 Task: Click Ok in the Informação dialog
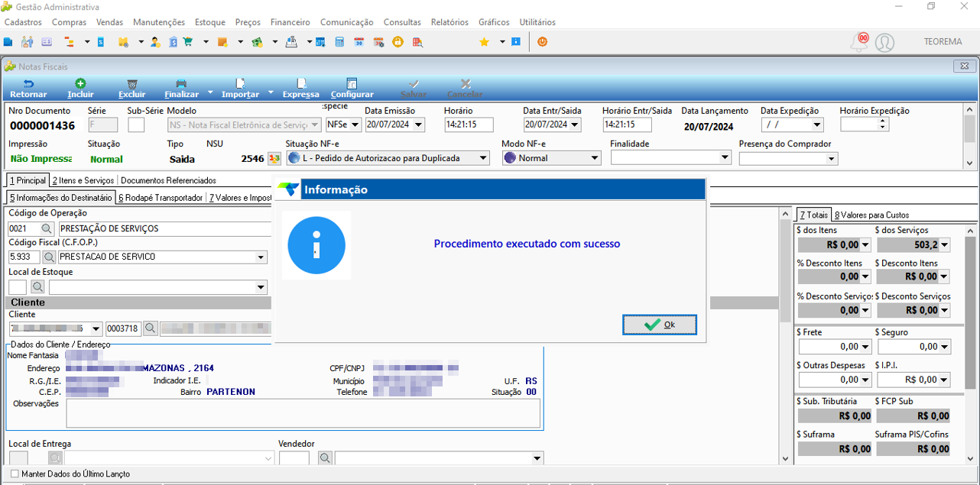660,325
